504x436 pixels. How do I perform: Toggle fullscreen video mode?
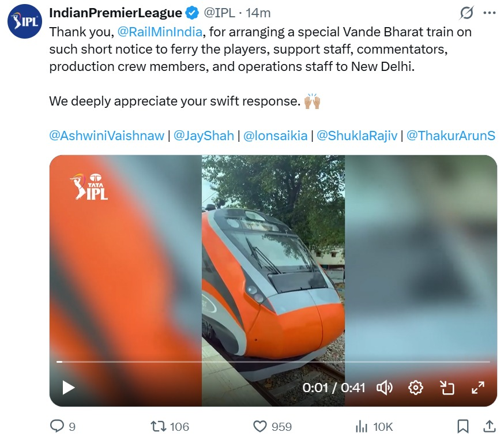pos(478,388)
